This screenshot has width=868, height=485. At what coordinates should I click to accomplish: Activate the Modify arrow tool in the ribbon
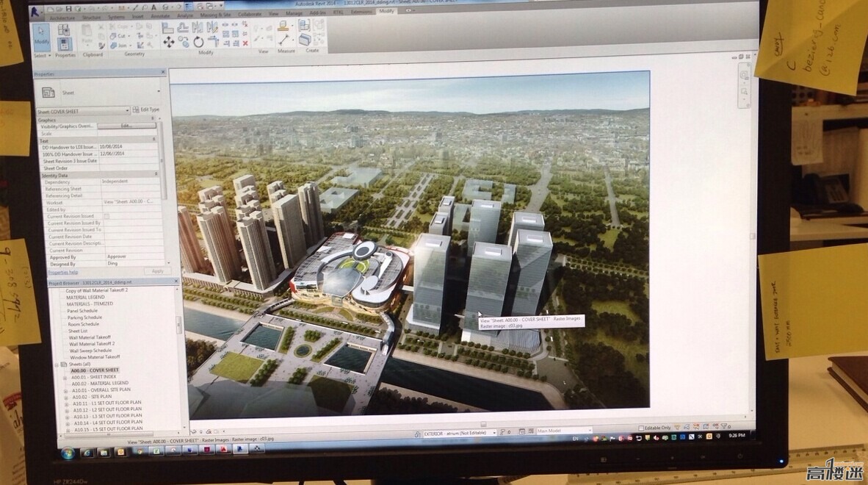pyautogui.click(x=42, y=37)
